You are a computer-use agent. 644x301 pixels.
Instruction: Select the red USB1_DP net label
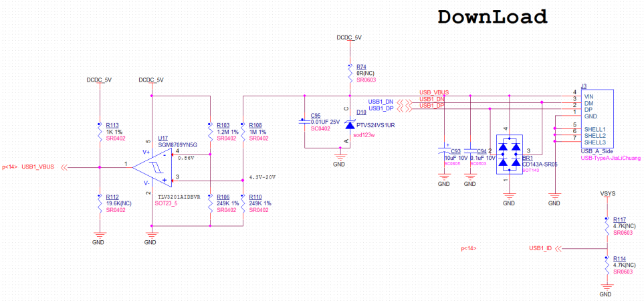[431, 106]
